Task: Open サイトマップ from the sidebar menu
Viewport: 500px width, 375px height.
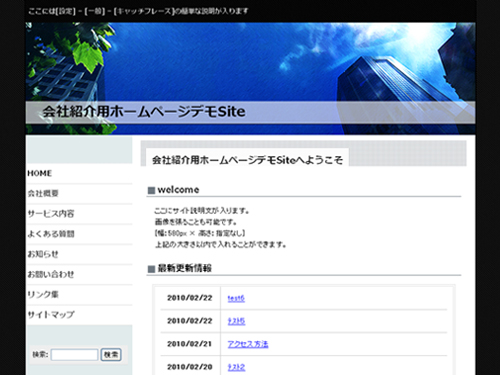Action: click(51, 315)
